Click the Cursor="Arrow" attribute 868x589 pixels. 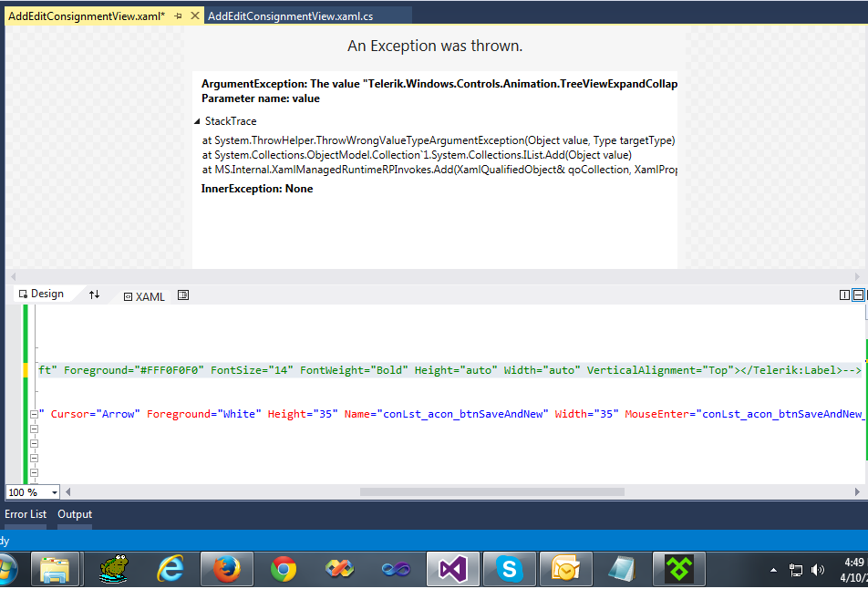coord(95,414)
